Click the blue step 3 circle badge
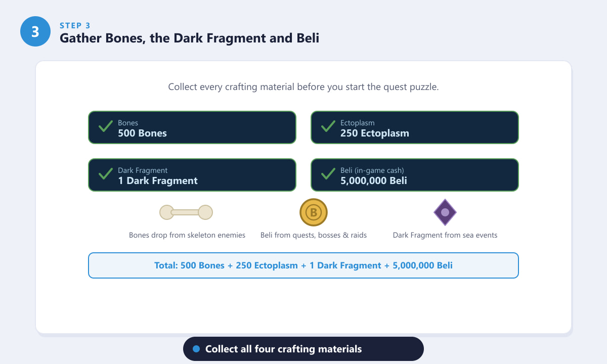 [35, 31]
